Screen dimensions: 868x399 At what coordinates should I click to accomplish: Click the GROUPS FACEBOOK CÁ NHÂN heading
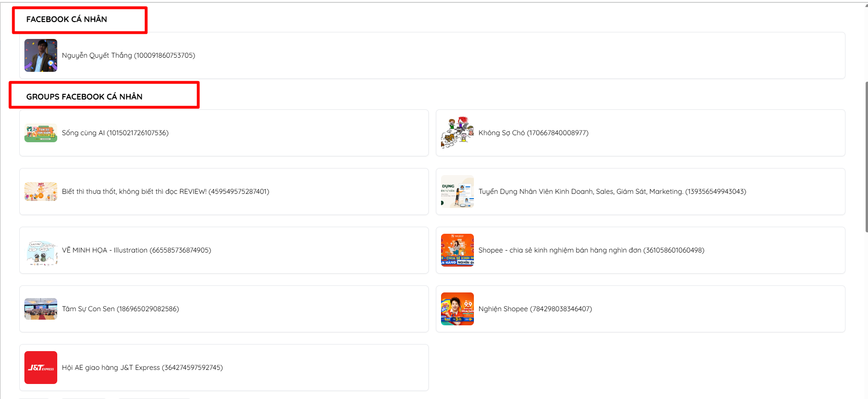84,97
